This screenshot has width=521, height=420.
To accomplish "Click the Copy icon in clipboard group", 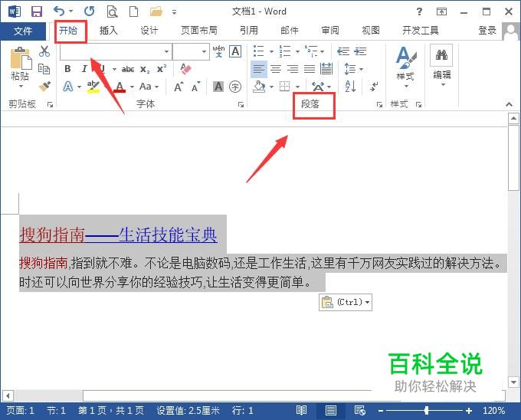I will pyautogui.click(x=44, y=69).
